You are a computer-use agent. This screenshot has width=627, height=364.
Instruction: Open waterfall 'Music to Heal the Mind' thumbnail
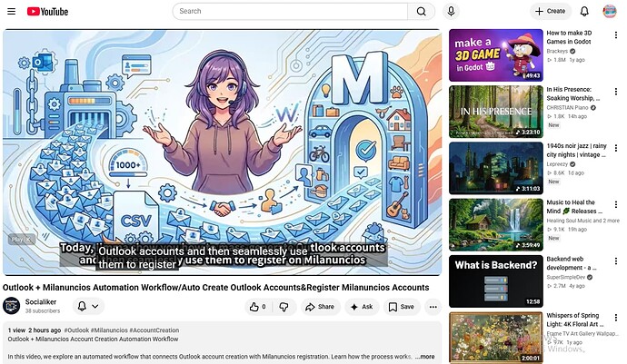(496, 225)
